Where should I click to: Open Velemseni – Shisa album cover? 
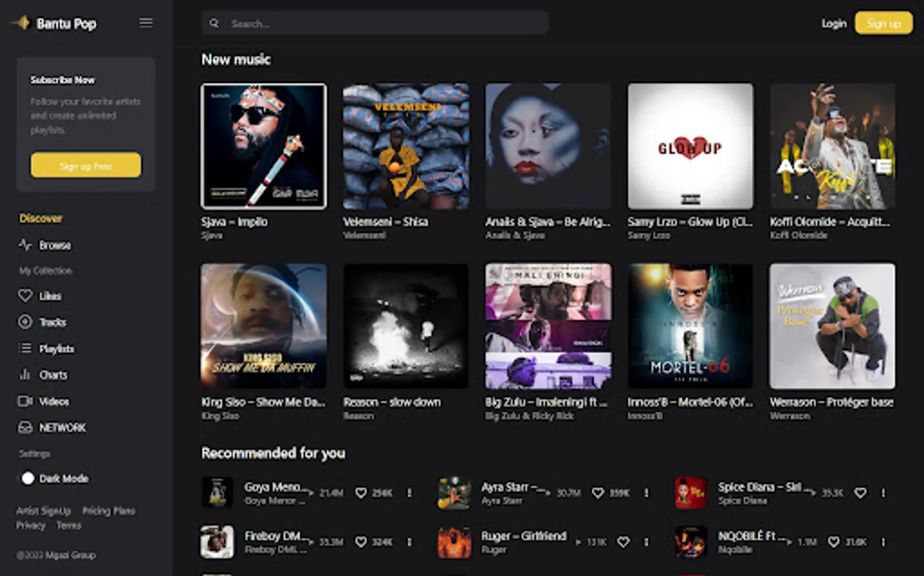(406, 146)
